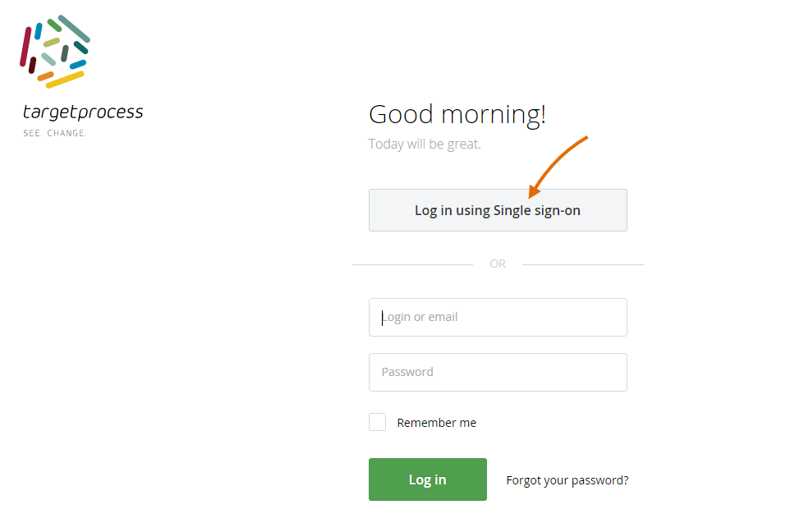Click the Good morning! heading
This screenshot has height=532, width=804.
(457, 113)
